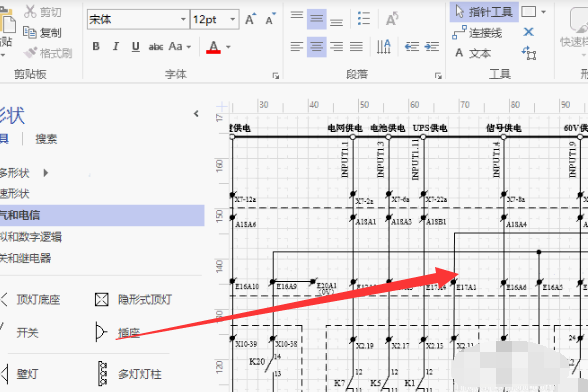Select the Pointer Tool (指针工具)
This screenshot has height=392, width=588.
point(484,12)
